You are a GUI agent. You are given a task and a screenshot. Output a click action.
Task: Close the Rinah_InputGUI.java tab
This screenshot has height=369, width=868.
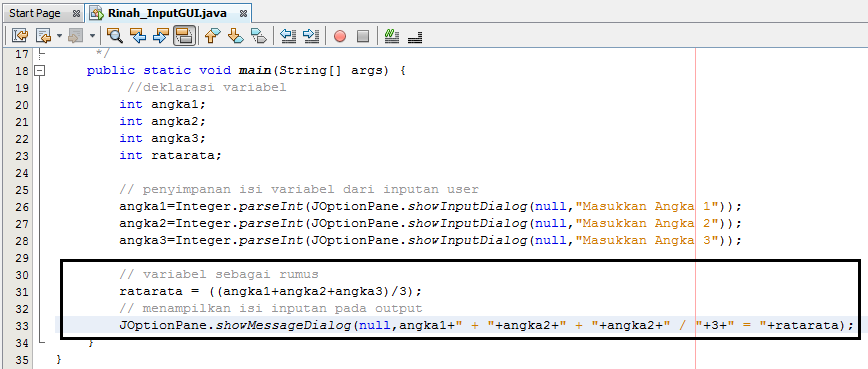pos(243,13)
